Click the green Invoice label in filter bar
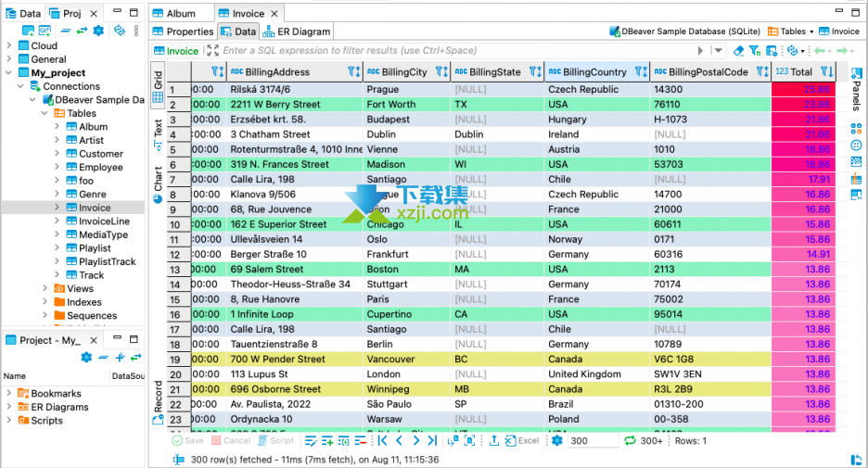The height and width of the screenshot is (468, 868). pos(176,51)
